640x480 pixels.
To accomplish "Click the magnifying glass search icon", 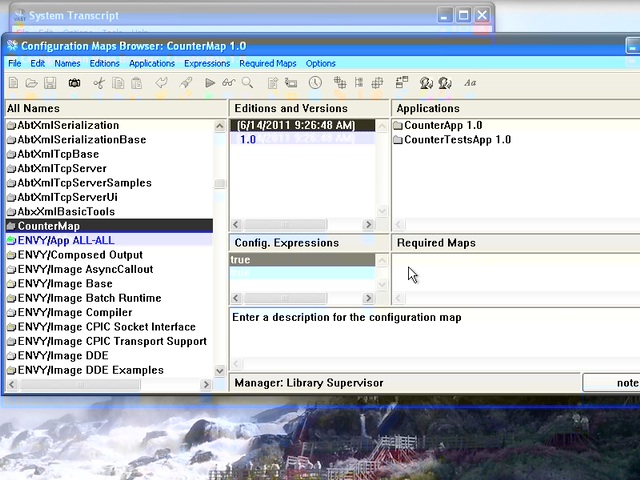I will pos(247,83).
